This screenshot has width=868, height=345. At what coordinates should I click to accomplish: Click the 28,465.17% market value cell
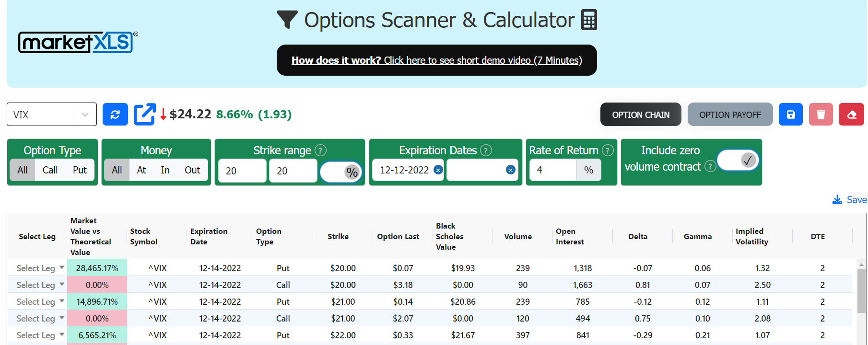coord(97,268)
